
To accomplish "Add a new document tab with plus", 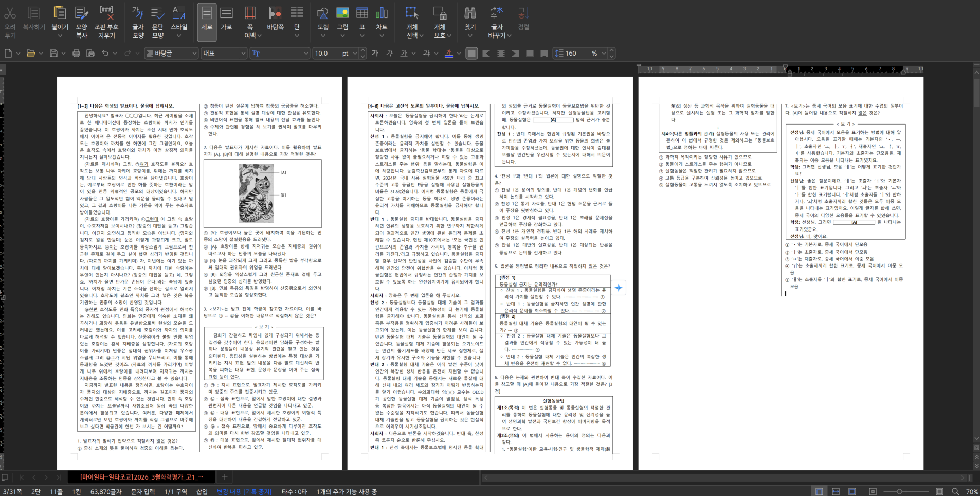I will point(224,477).
